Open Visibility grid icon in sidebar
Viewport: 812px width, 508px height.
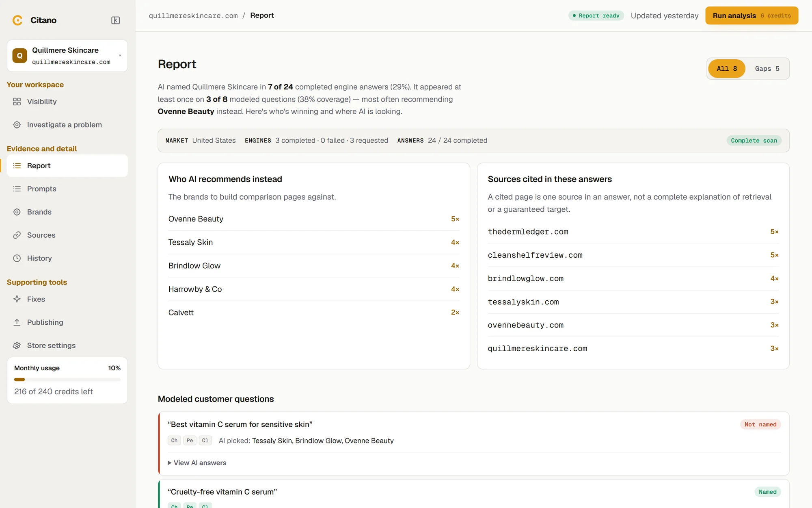[x=17, y=102]
